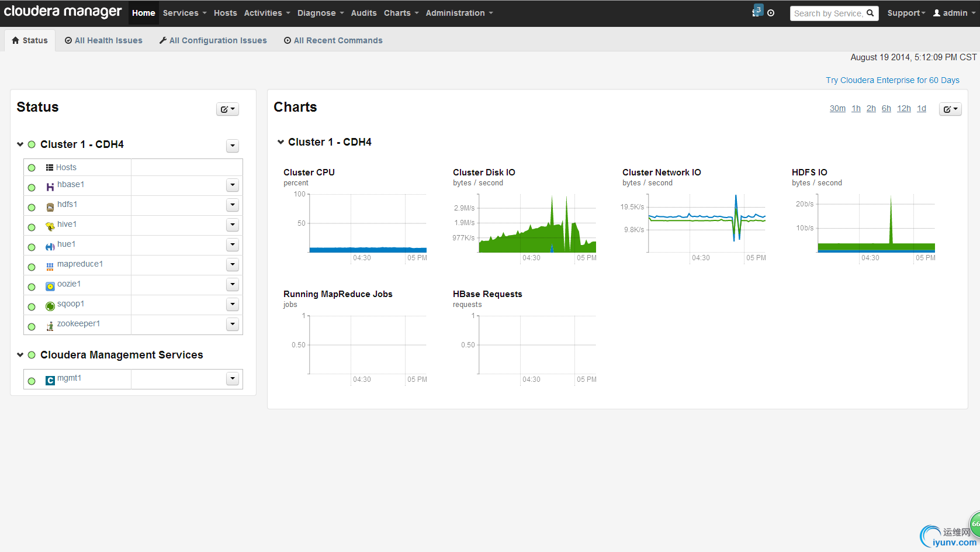
Task: Open the Diagnose menu
Action: [320, 13]
